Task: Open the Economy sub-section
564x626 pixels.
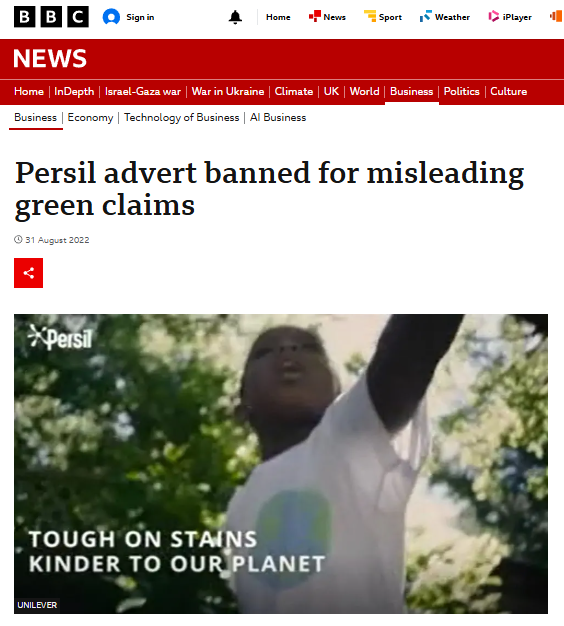Action: point(90,117)
